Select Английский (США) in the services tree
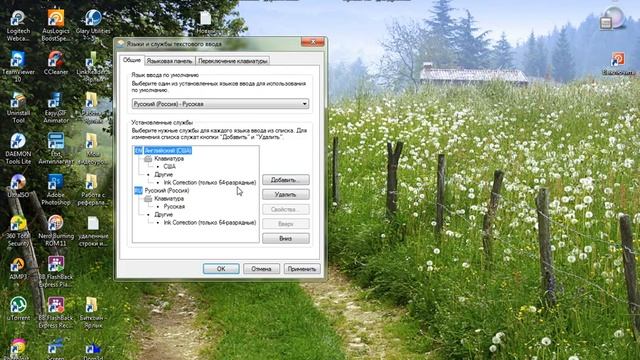The image size is (640, 360). (x=168, y=150)
